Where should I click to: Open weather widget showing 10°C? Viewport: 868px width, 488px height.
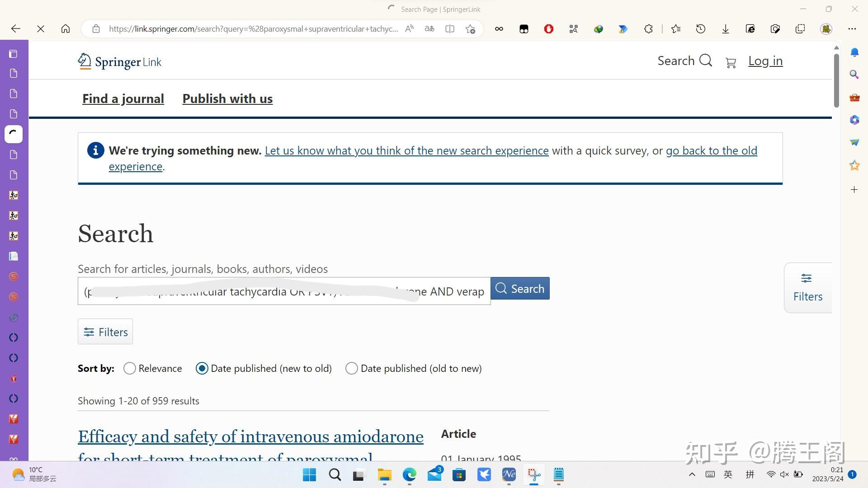point(34,474)
